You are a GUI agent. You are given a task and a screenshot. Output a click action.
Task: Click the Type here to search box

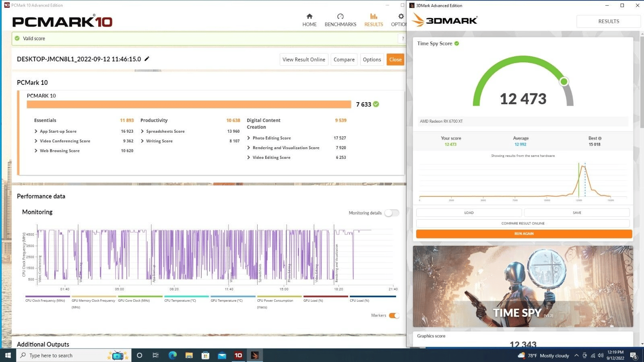(74, 355)
